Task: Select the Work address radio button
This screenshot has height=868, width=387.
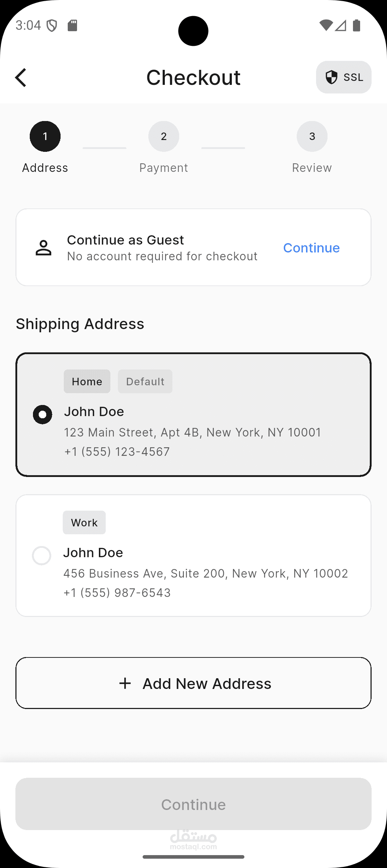Action: tap(42, 555)
